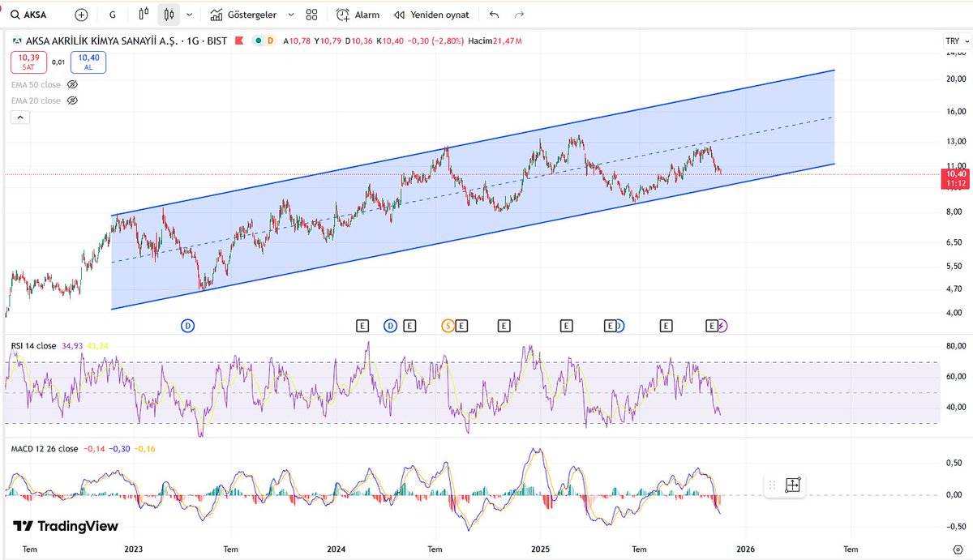
Task: Add a symbol using the plus icon
Action: [80, 14]
